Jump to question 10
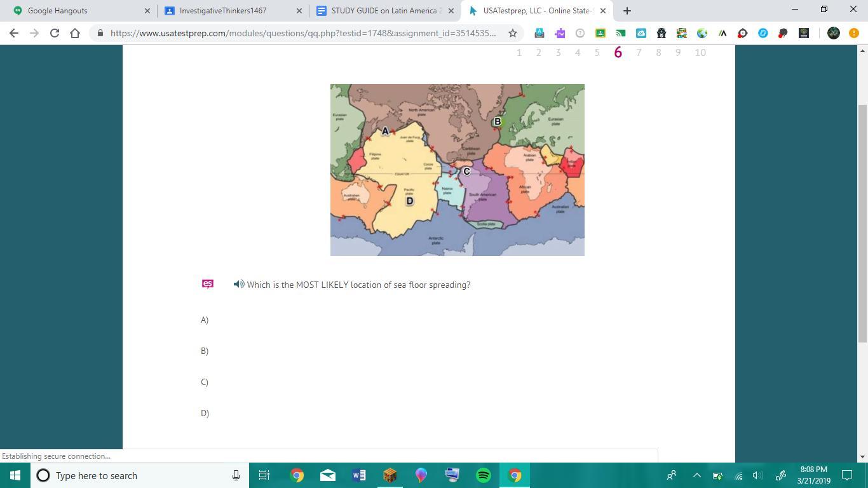868x488 pixels. click(x=700, y=53)
